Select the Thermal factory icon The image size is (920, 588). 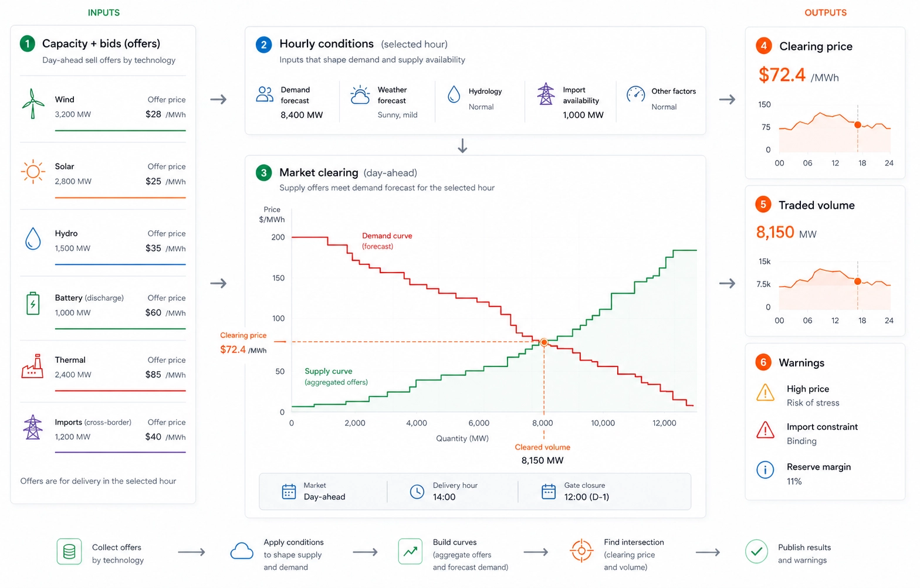[x=33, y=366]
